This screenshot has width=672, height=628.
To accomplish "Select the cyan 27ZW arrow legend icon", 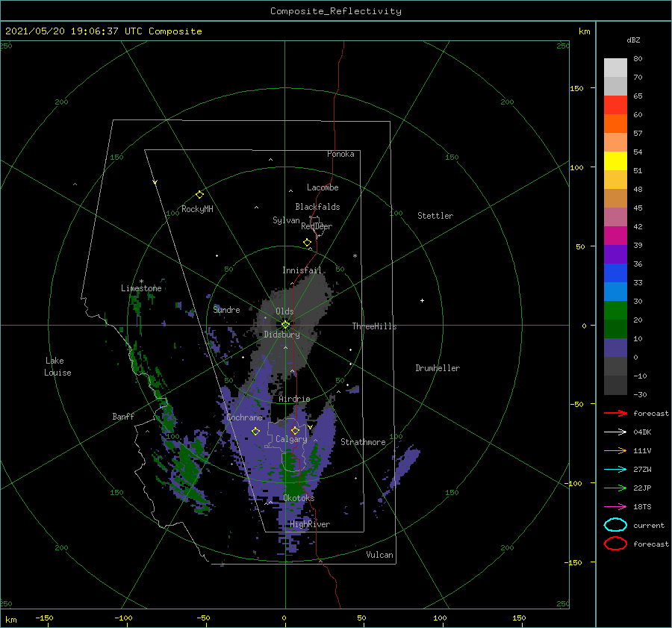I will 615,470.
